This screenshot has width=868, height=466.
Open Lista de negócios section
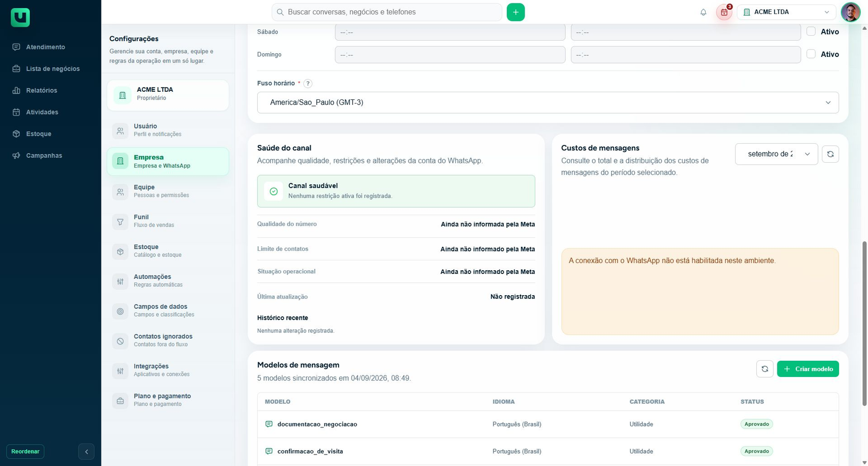(x=53, y=69)
